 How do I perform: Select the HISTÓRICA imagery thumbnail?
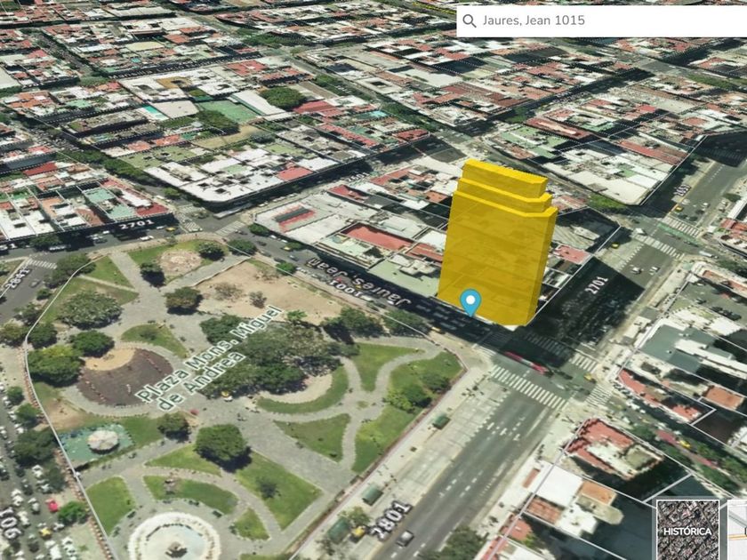[687, 530]
